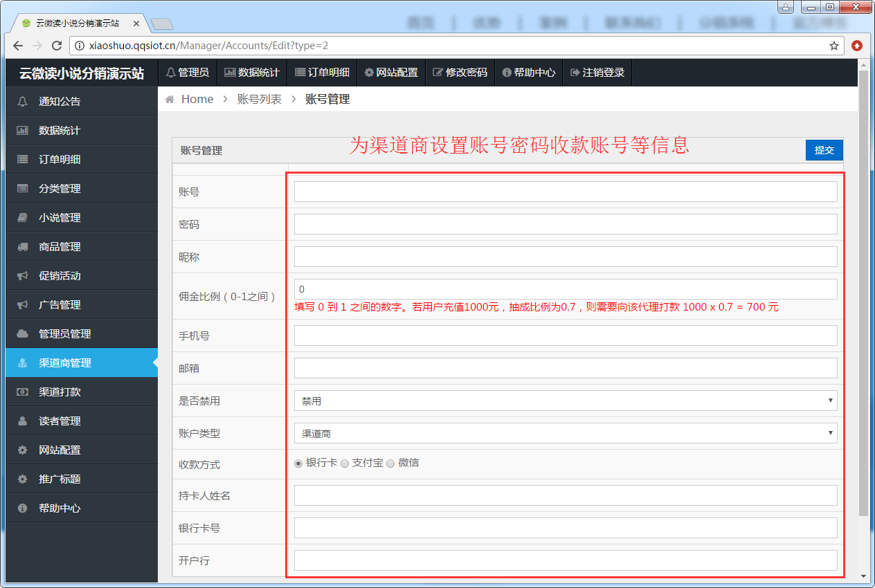Click the home icon in breadcrumb

click(170, 99)
